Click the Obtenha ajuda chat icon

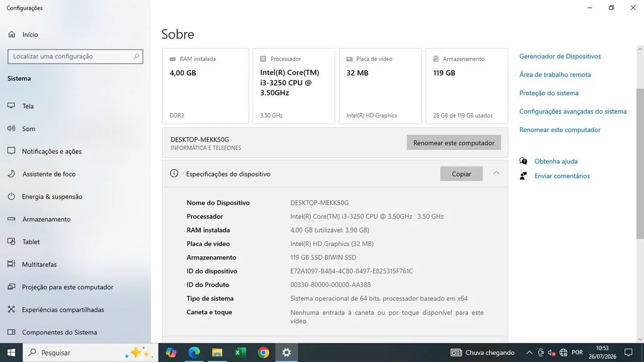click(523, 161)
